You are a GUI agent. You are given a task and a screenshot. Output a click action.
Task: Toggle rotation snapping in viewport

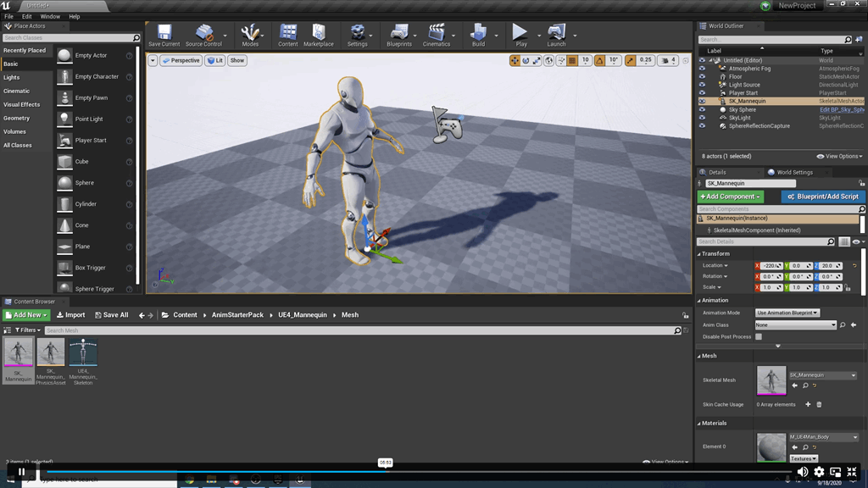pos(599,60)
